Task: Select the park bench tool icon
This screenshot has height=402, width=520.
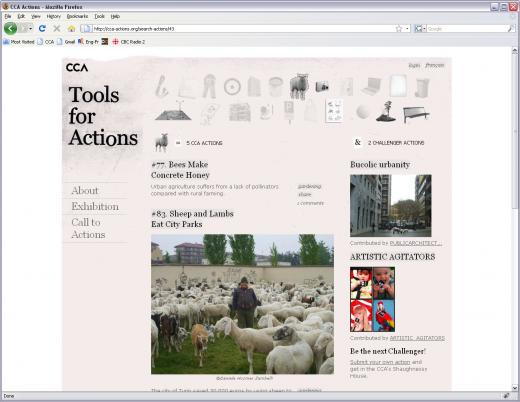Action: (416, 114)
